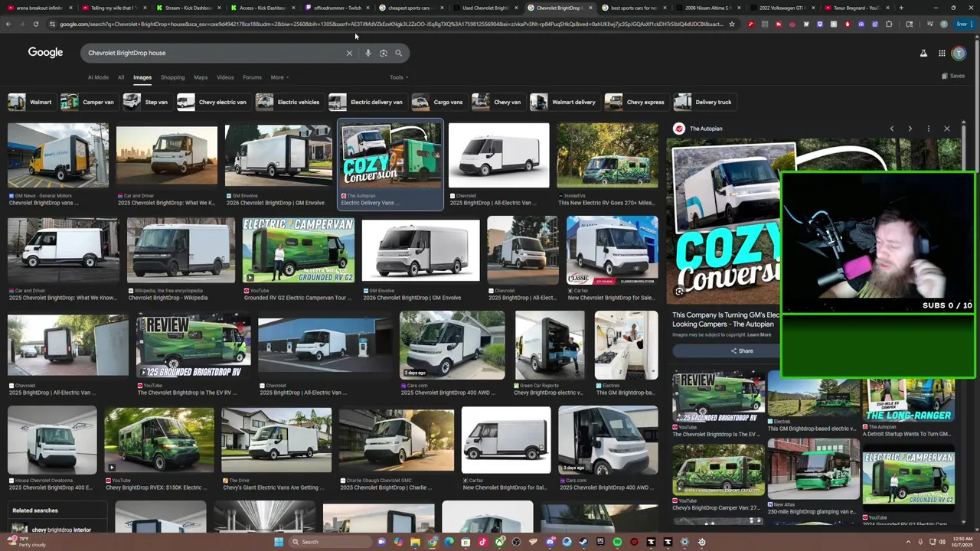Screen dimensions: 980x551
Task: Open Google Lens image search icon
Action: point(383,53)
